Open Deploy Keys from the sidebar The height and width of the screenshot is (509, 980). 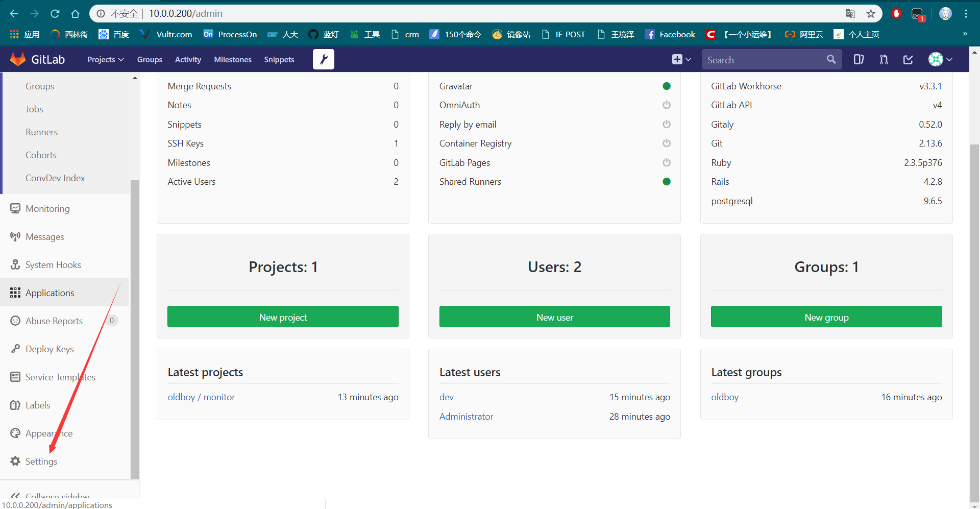click(x=50, y=349)
